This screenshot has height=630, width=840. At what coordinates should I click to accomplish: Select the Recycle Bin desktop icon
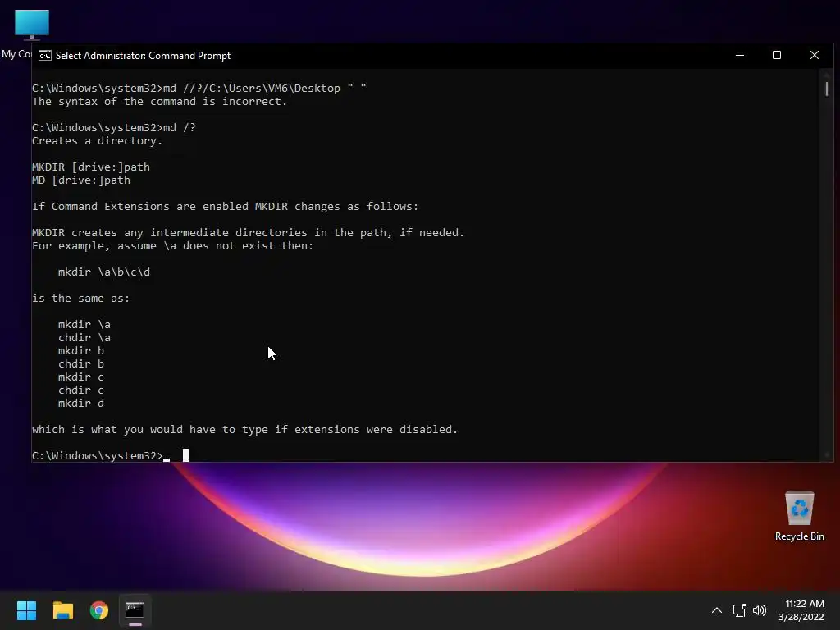point(799,515)
